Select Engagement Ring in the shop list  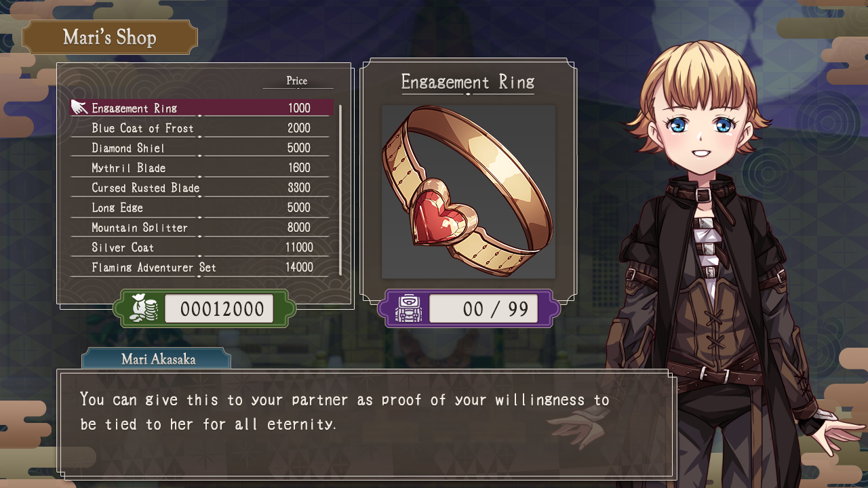(x=202, y=108)
